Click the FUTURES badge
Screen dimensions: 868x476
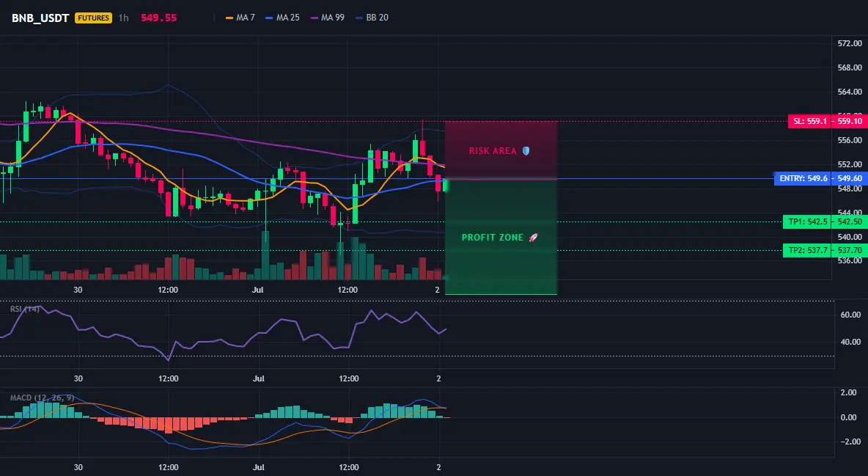tap(94, 18)
